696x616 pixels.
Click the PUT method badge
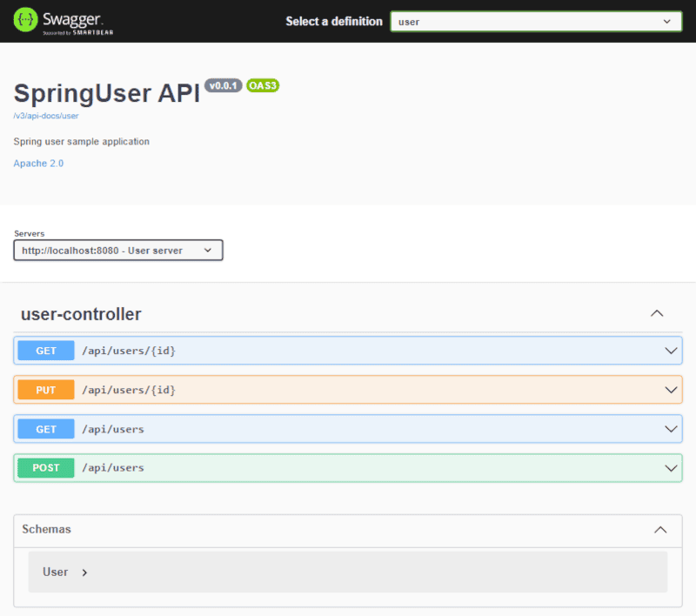coord(45,389)
